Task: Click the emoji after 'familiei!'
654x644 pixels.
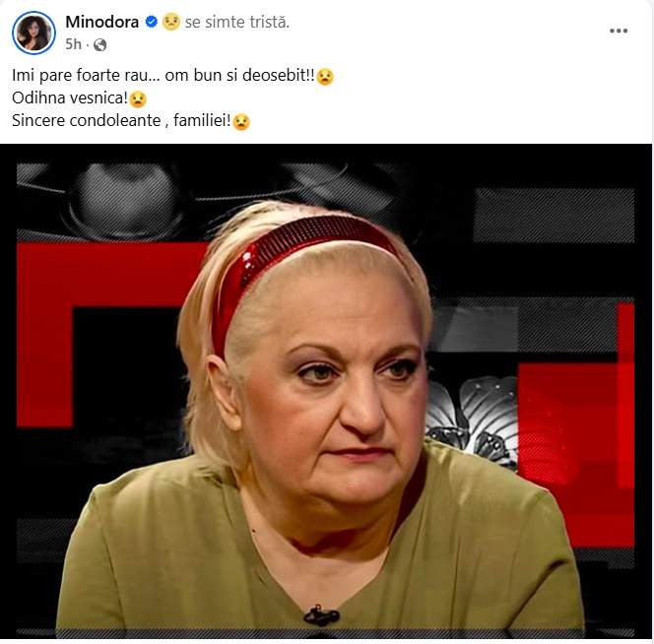Action: click(241, 122)
